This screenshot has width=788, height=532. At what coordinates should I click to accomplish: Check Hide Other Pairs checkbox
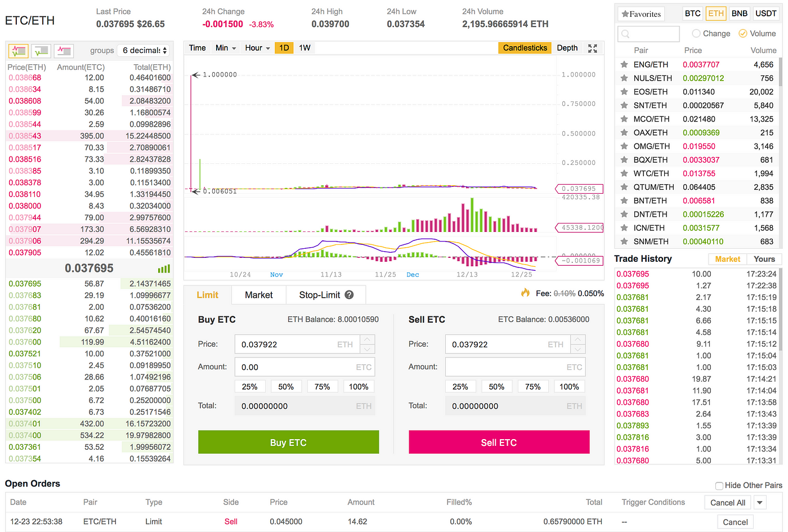point(719,486)
